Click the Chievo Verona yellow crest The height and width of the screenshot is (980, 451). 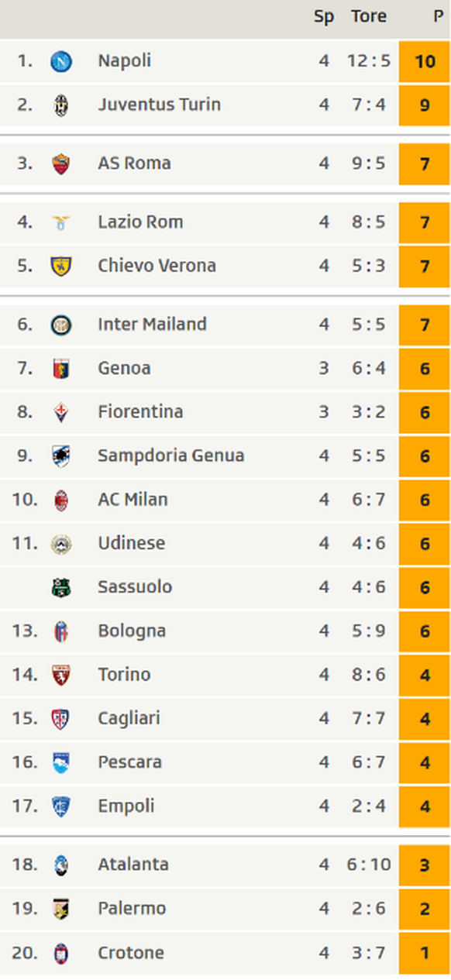(61, 266)
